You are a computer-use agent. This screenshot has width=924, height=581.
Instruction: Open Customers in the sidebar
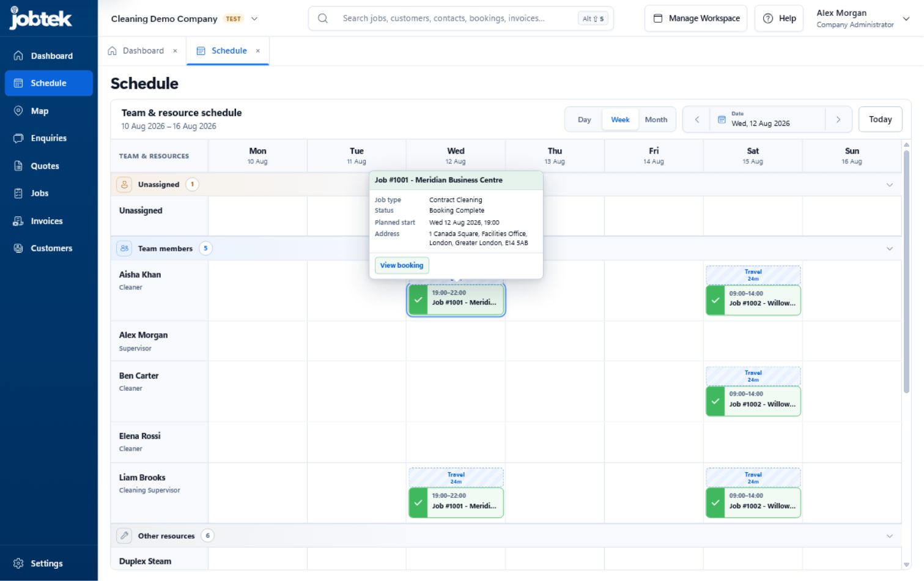click(49, 248)
